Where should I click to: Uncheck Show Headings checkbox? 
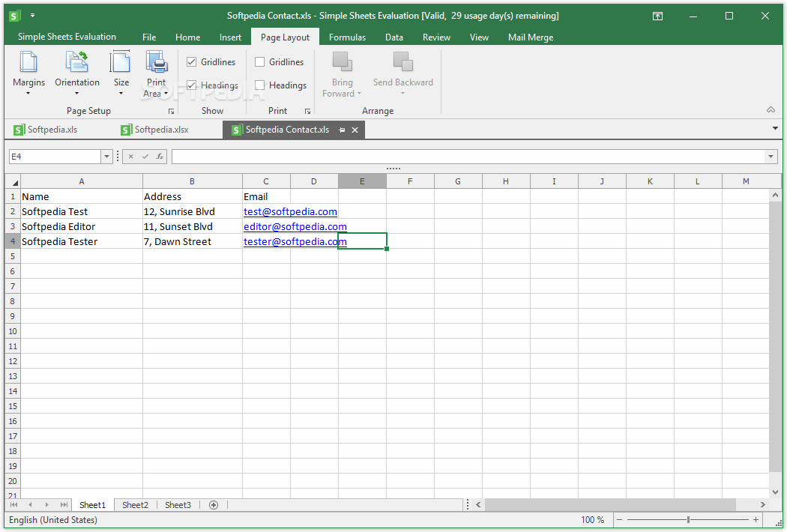point(191,85)
